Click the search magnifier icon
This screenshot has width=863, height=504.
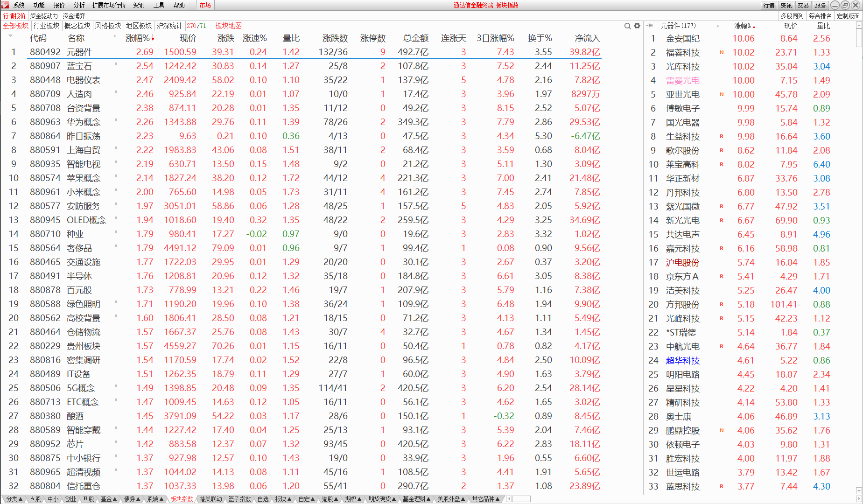coord(628,26)
